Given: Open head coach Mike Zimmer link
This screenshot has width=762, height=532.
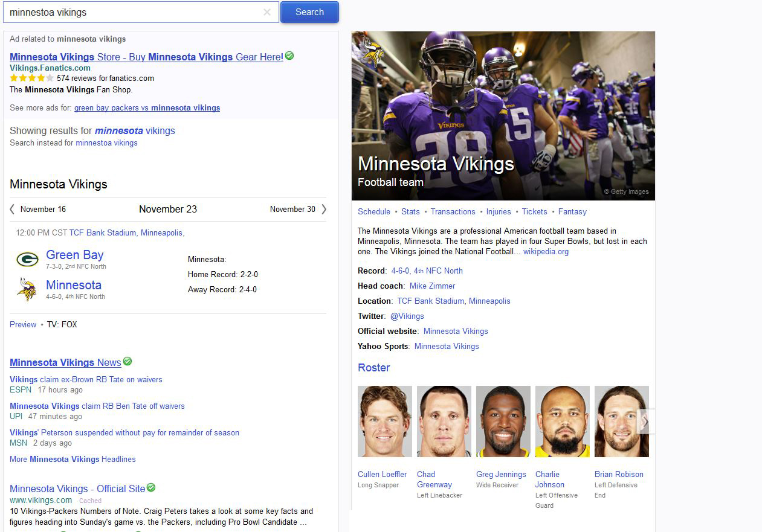Looking at the screenshot, I should pos(433,286).
